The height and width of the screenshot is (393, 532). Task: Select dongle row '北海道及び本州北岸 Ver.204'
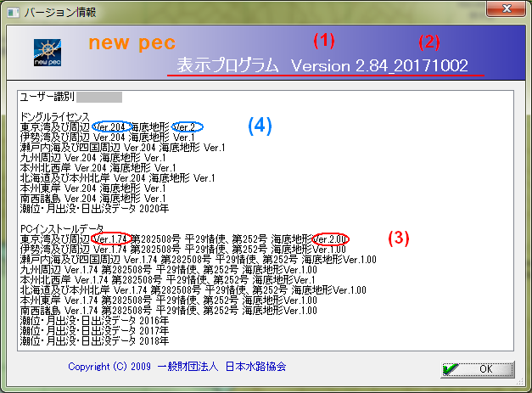click(x=117, y=178)
